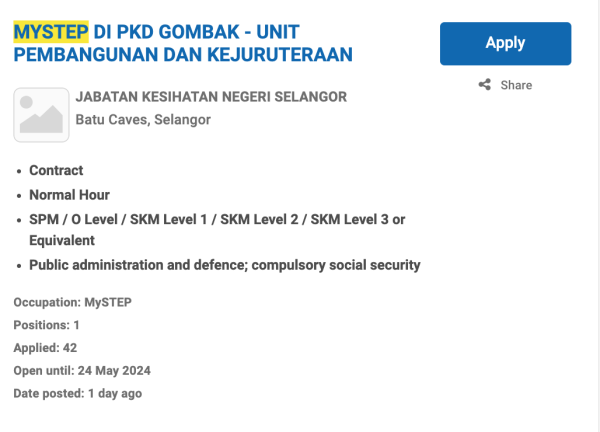Click the Share icon

click(x=485, y=85)
